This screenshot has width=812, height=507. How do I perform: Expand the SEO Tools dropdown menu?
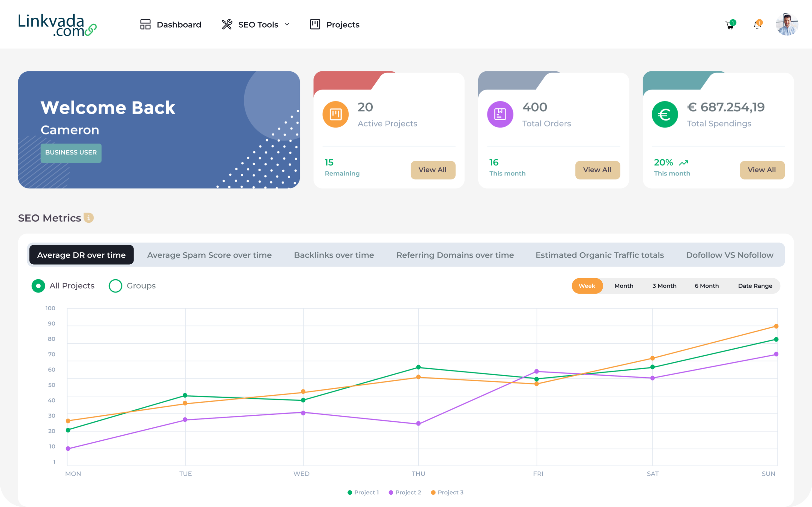[x=287, y=24]
